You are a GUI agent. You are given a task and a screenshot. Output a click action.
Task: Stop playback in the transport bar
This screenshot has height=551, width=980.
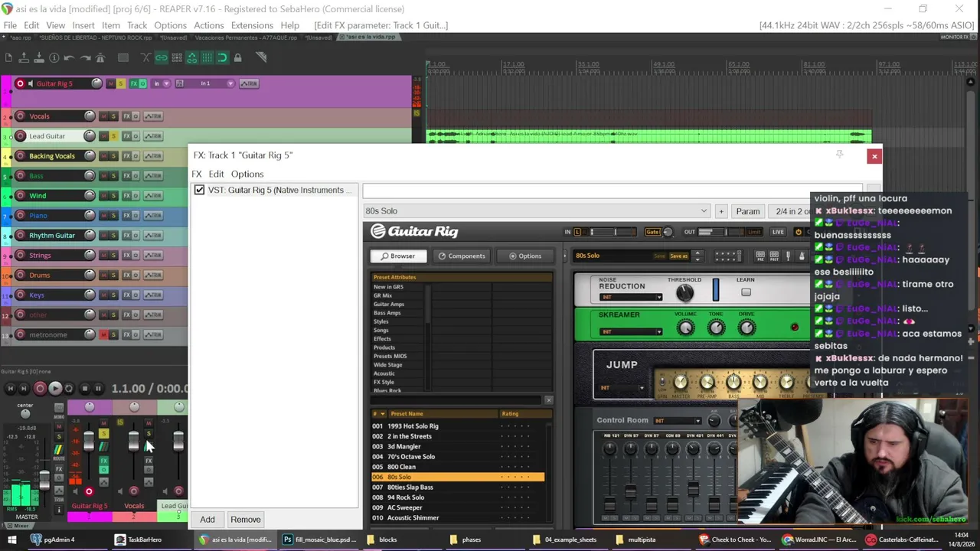click(84, 389)
